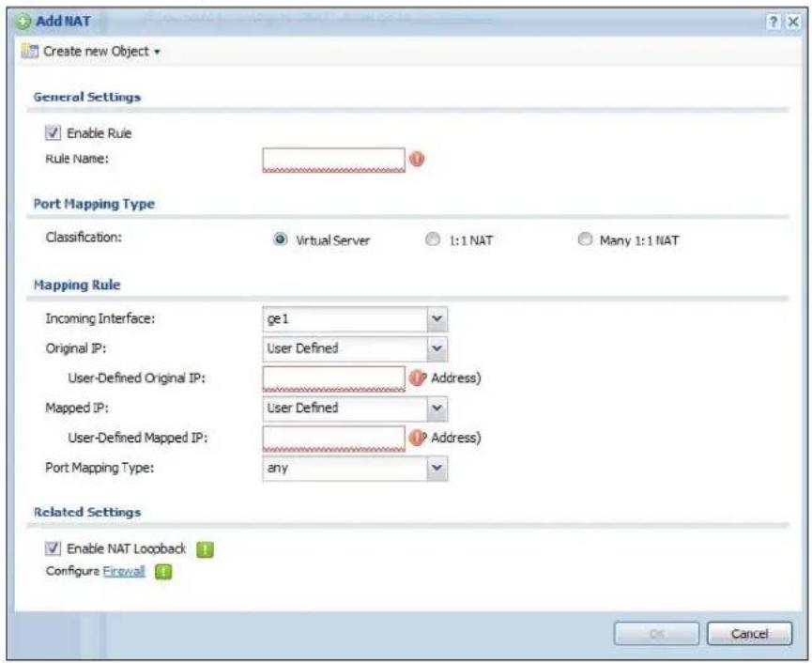Screen dimensions: 812x663
Task: Click the Related Settings section heading
Action: coord(87,512)
